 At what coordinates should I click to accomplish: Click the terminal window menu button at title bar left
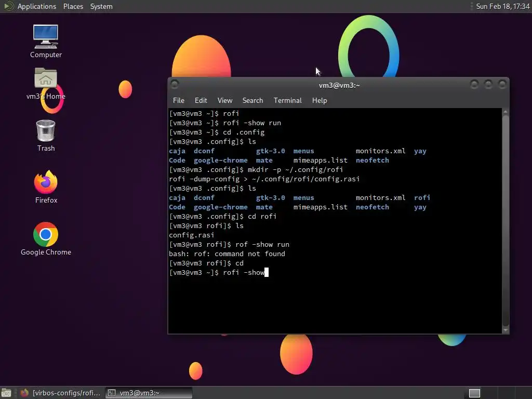175,84
